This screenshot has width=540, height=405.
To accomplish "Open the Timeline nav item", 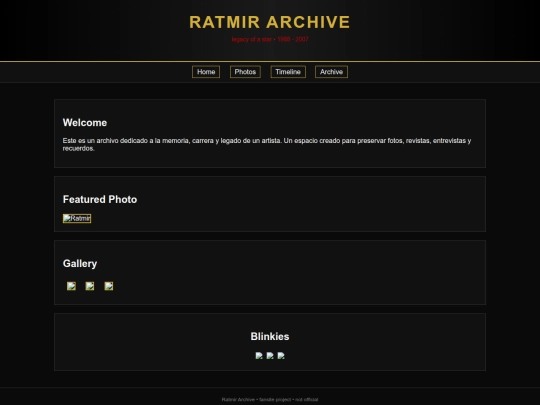I will 288,72.
